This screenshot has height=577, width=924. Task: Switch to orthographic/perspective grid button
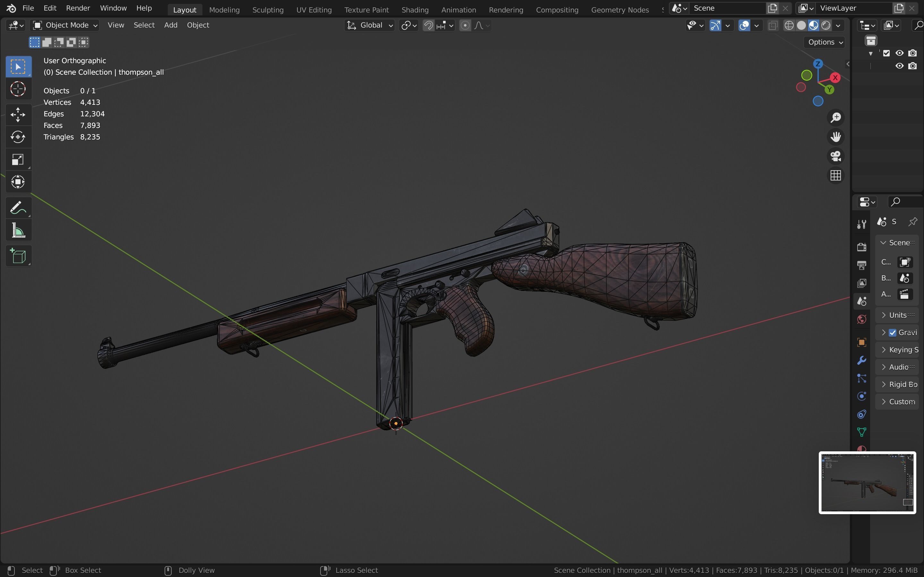click(836, 176)
